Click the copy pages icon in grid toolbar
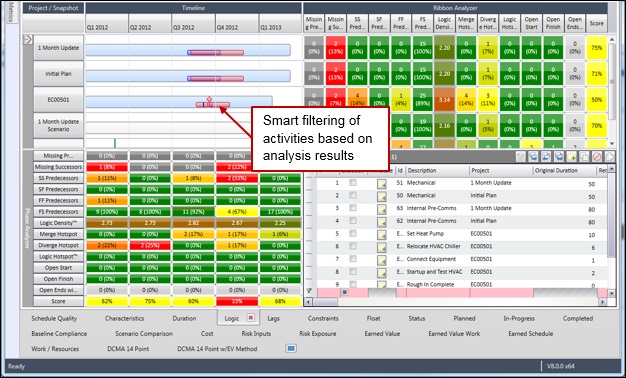 click(x=584, y=157)
